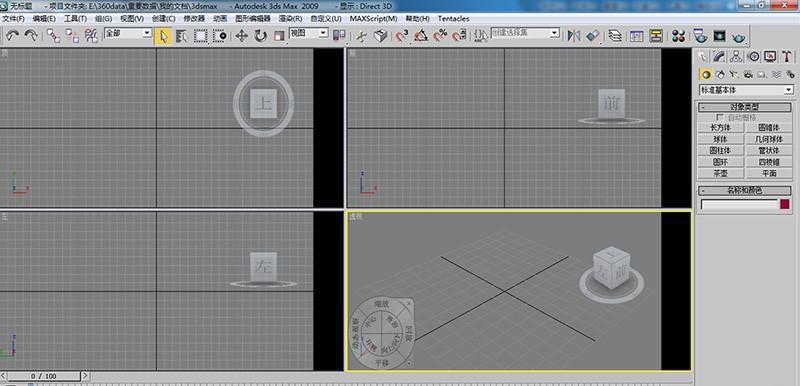The width and height of the screenshot is (800, 386).
Task: Open the object color swatch
Action: [x=785, y=204]
